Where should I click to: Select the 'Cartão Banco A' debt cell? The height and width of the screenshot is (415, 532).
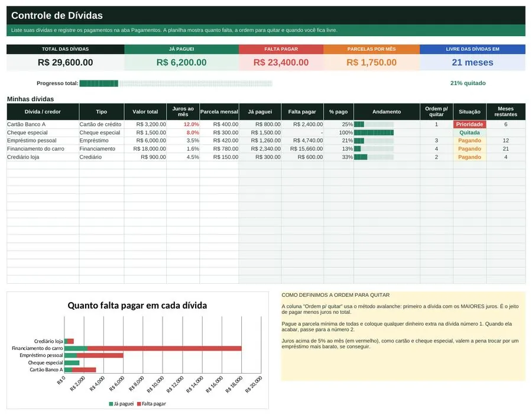(43, 125)
